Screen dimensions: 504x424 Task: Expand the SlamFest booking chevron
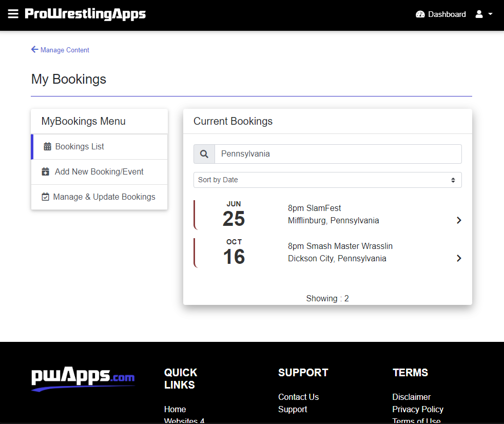click(459, 220)
